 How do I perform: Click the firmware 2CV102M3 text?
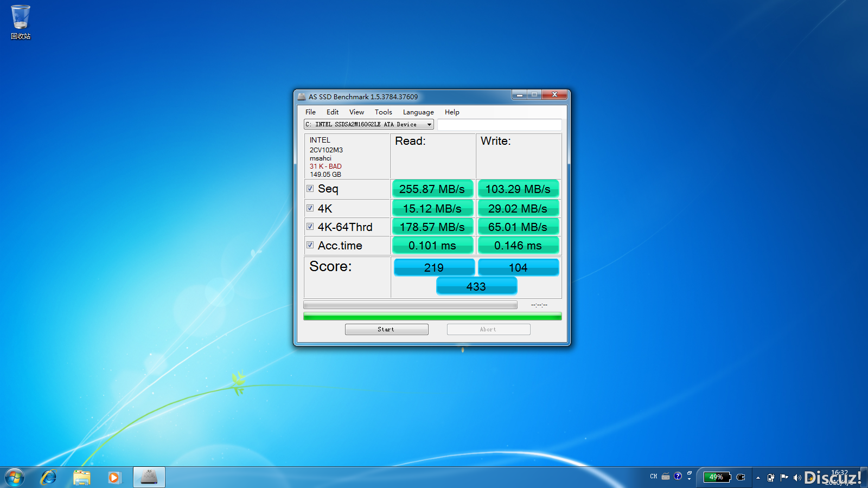click(x=326, y=150)
